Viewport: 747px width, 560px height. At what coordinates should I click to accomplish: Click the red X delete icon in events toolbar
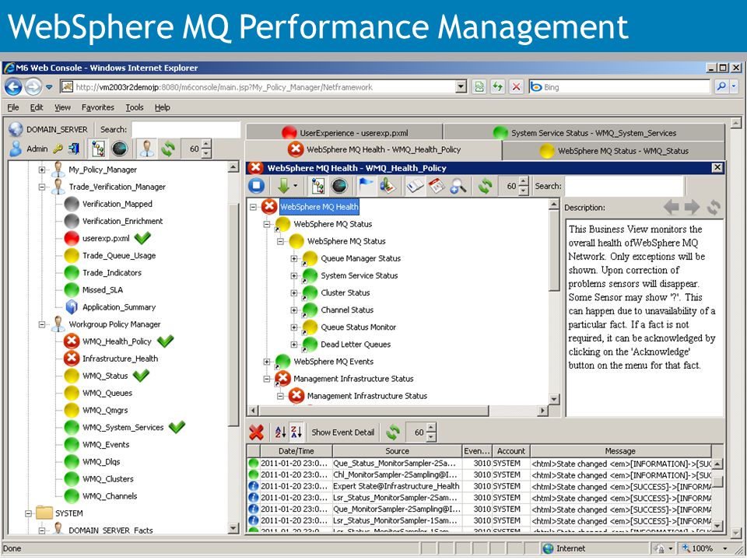point(256,432)
